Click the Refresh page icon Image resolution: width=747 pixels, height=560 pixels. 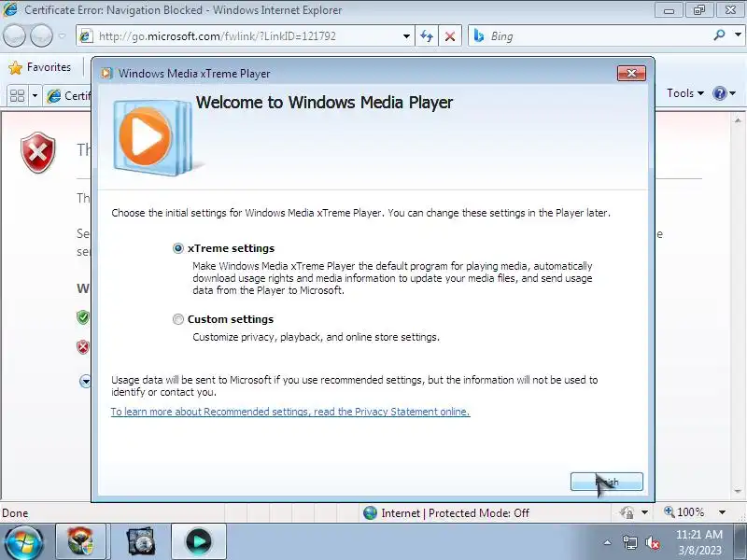pos(427,36)
